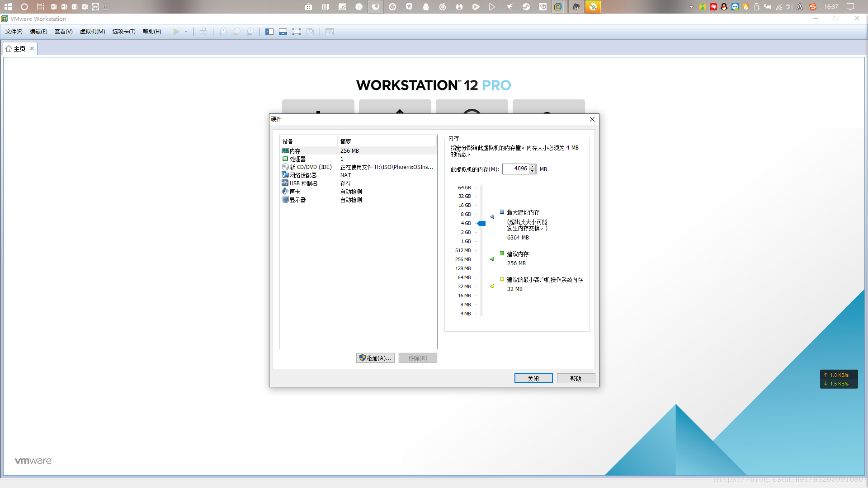This screenshot has width=868, height=488.
Task: Click the blue memory slider handle
Action: point(481,223)
